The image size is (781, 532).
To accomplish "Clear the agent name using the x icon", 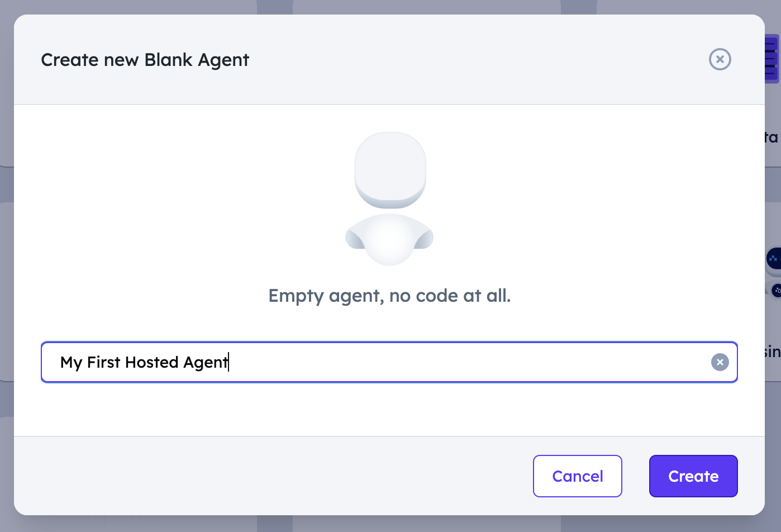I will click(720, 362).
